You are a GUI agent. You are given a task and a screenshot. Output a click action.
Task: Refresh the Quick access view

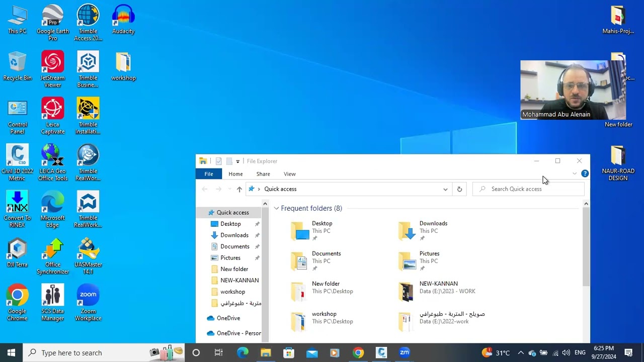pos(459,189)
